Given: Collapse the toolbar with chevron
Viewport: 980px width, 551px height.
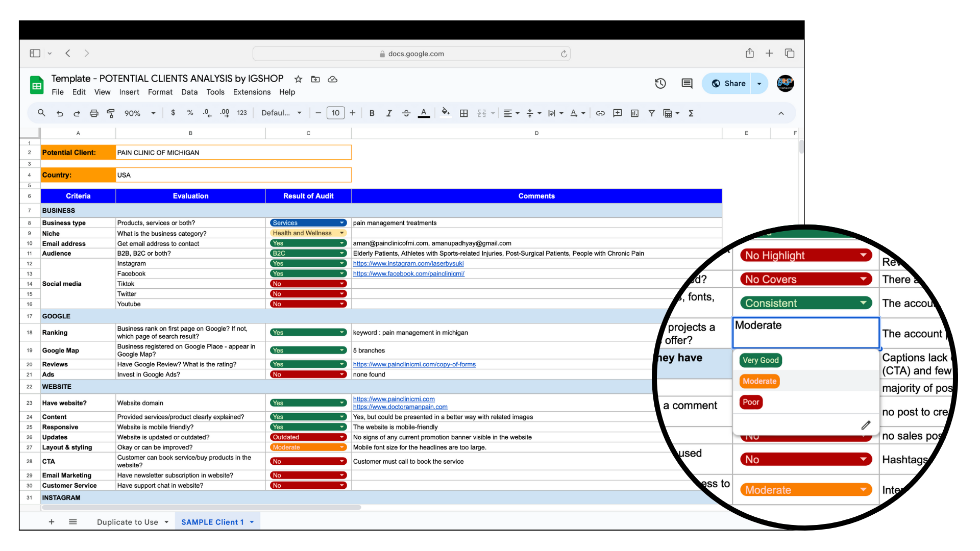Looking at the screenshot, I should click(781, 113).
